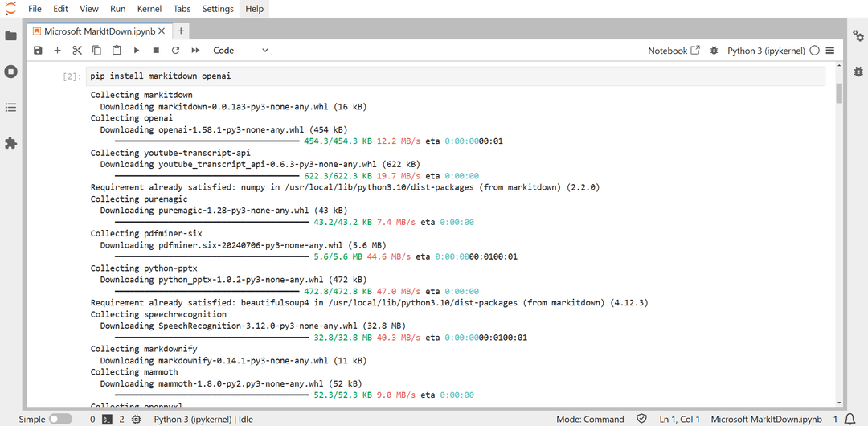Open the Tabs menu

pyautogui.click(x=182, y=9)
